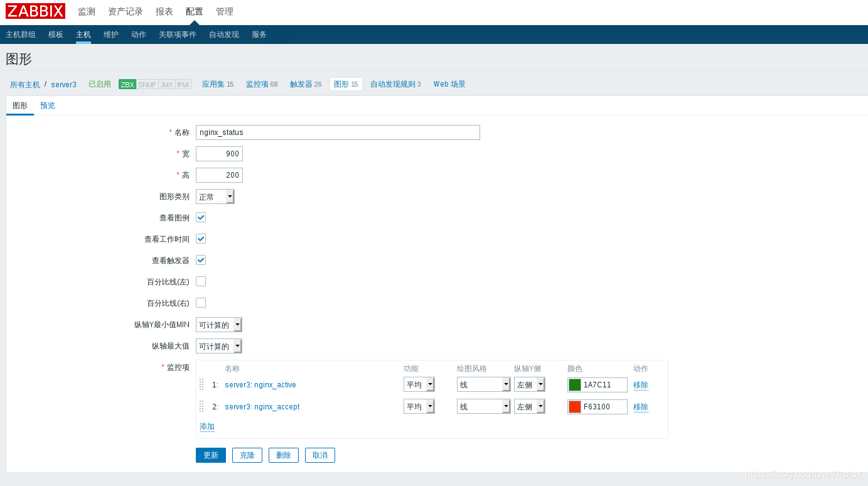
Task: Open 触发器 26 link
Action: click(x=306, y=84)
